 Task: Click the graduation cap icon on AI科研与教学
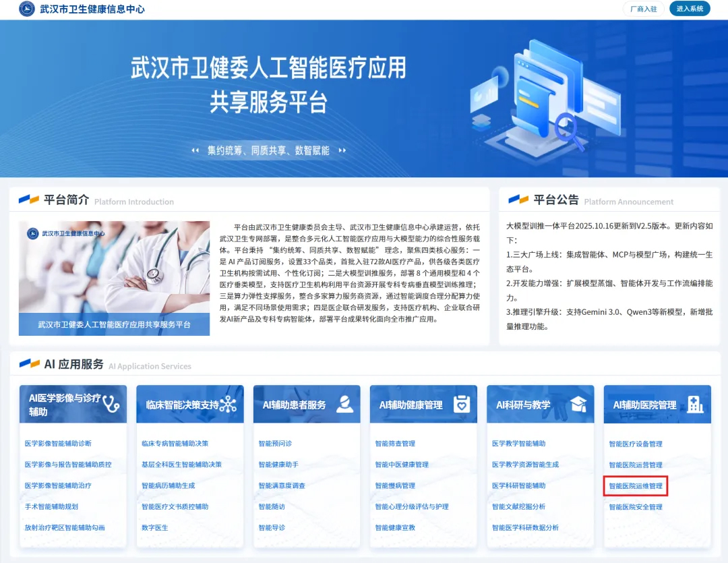coord(578,404)
